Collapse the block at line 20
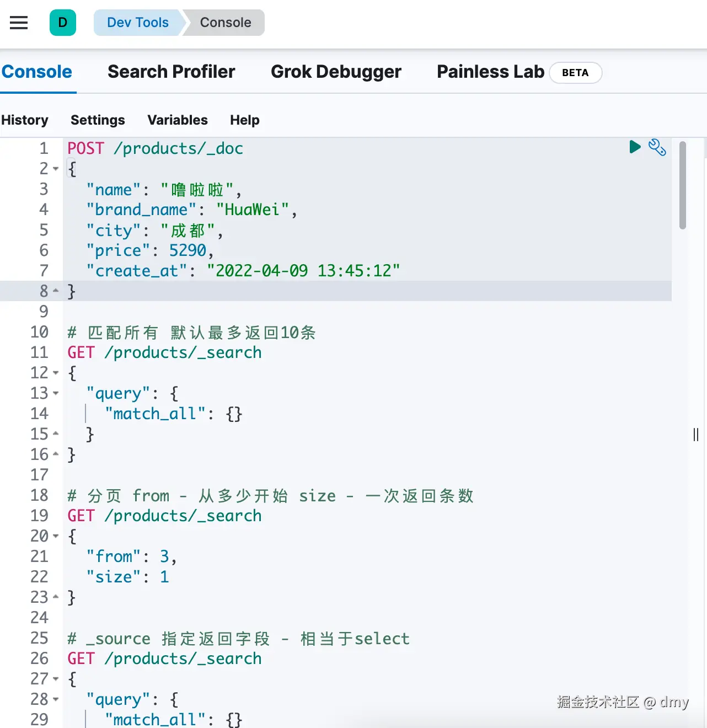This screenshot has width=707, height=728. click(x=56, y=536)
